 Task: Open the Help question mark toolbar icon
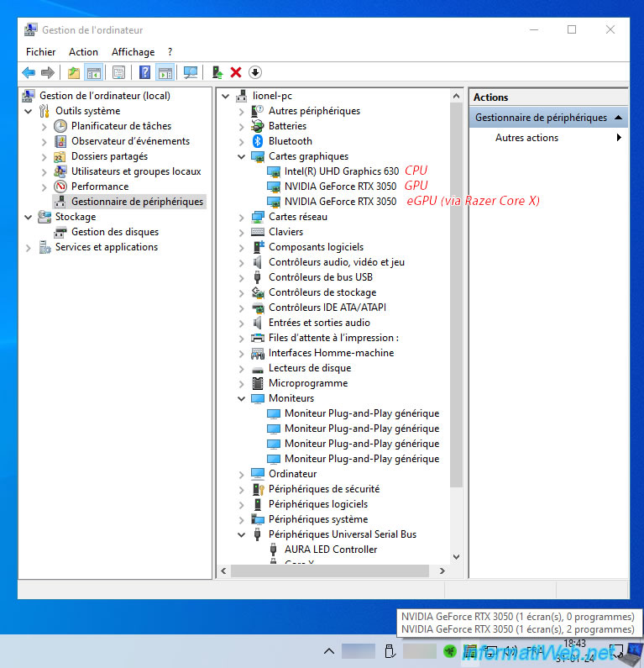144,72
